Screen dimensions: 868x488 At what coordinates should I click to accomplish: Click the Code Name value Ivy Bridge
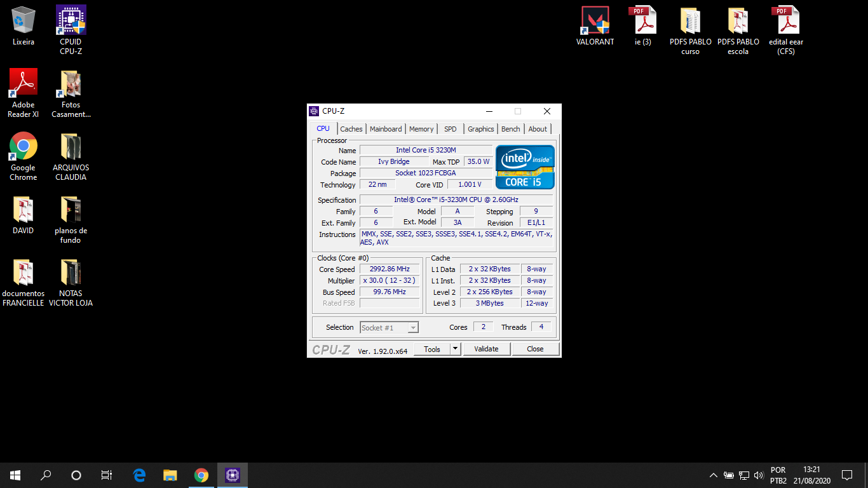393,161
